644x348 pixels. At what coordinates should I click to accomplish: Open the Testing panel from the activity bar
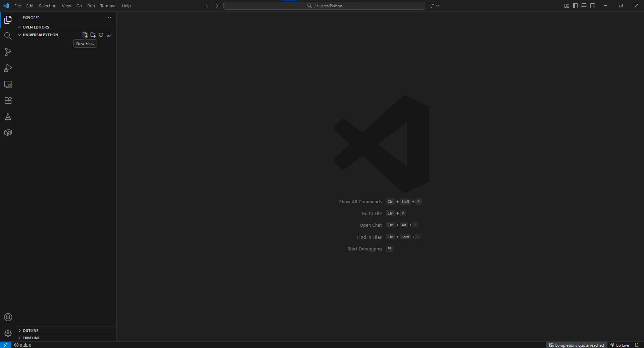8,116
